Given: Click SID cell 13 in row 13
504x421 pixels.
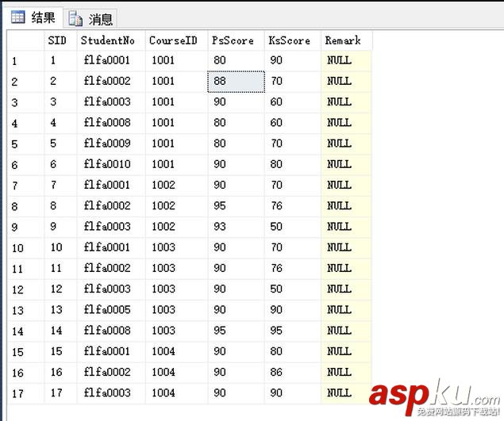Looking at the screenshot, I should click(60, 310).
